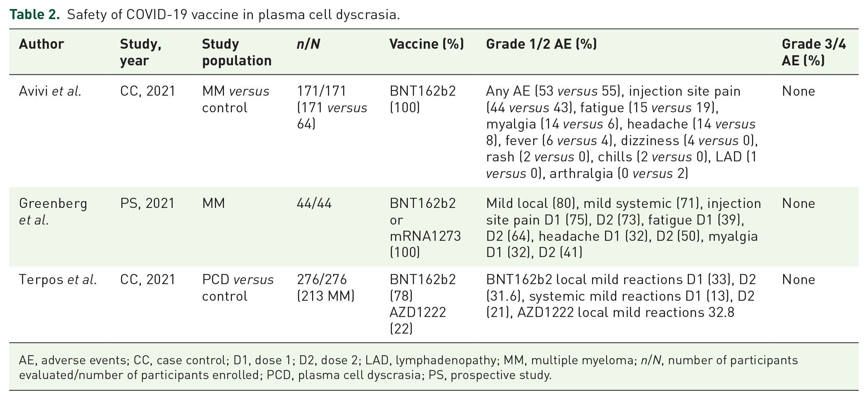
Task: Click the '44/44' participants cell
Action: [x=314, y=203]
